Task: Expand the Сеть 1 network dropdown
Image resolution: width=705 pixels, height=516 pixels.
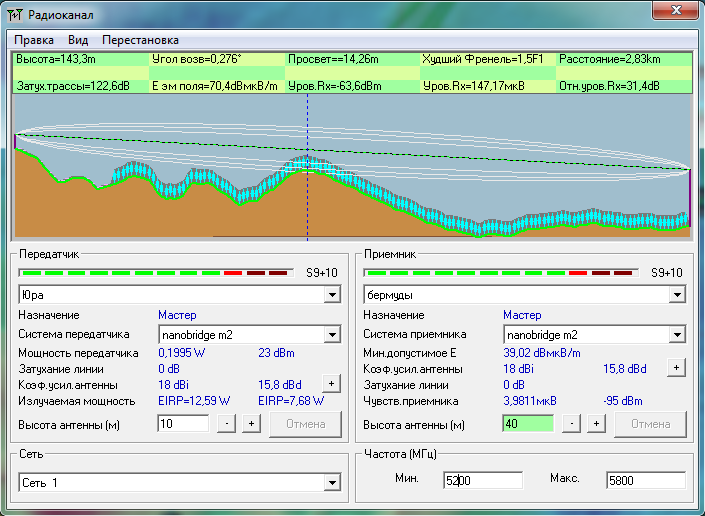Action: tap(332, 484)
